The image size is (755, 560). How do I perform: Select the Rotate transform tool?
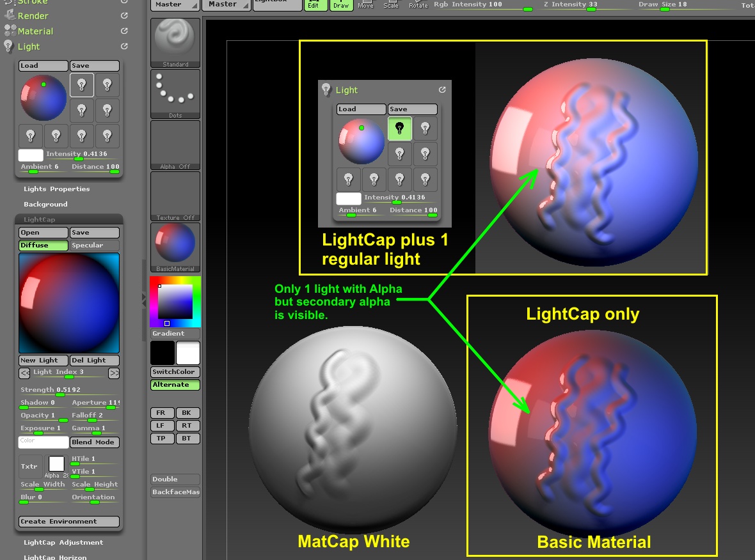(418, 5)
